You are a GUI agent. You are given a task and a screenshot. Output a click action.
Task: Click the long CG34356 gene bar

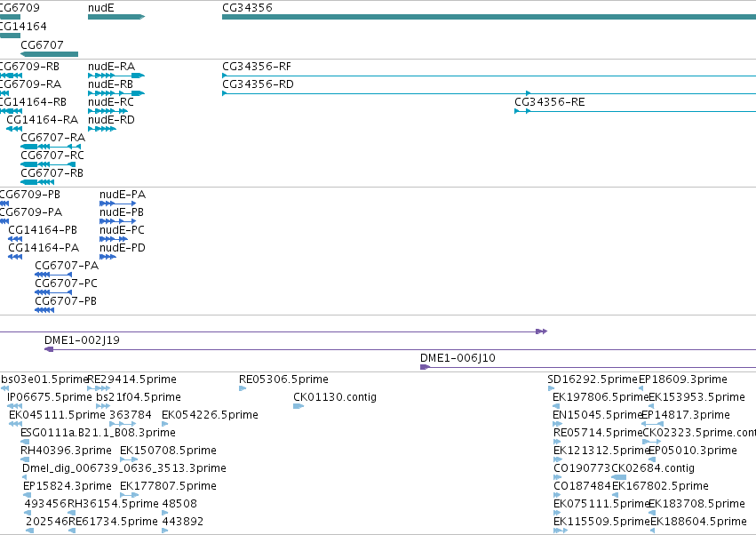[489, 17]
